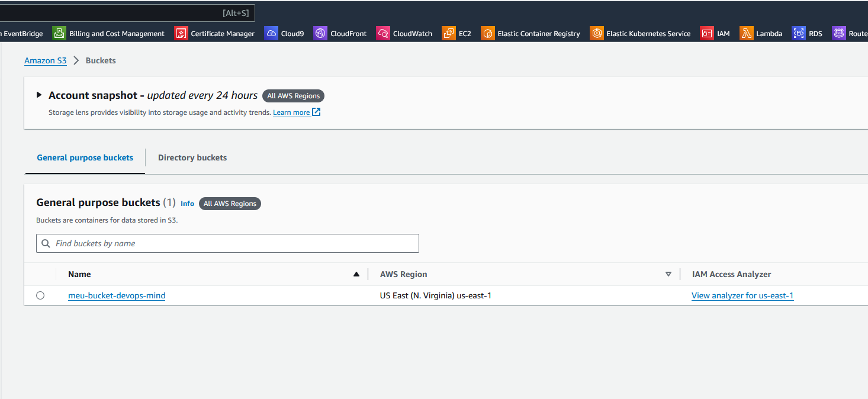Open the Lambda service icon
Image resolution: width=868 pixels, height=399 pixels.
[x=746, y=33]
